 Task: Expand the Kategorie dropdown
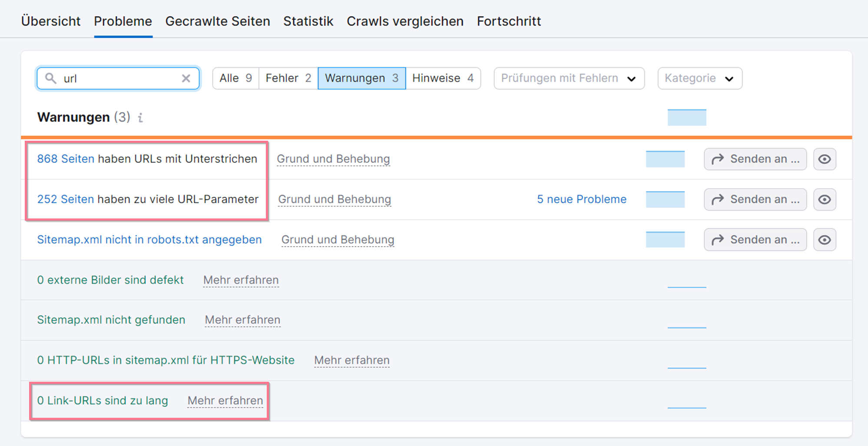[699, 78]
